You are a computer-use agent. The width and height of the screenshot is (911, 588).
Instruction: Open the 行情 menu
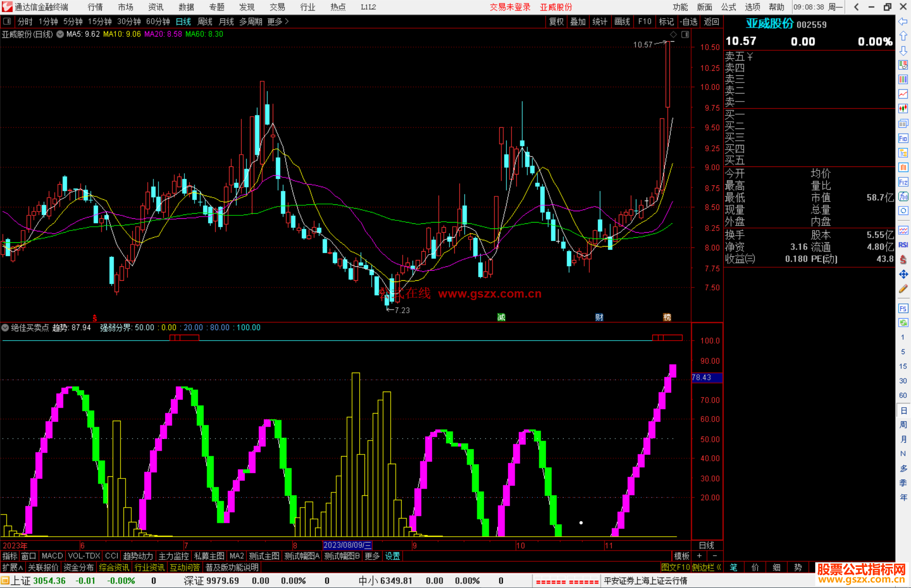tap(95, 7)
